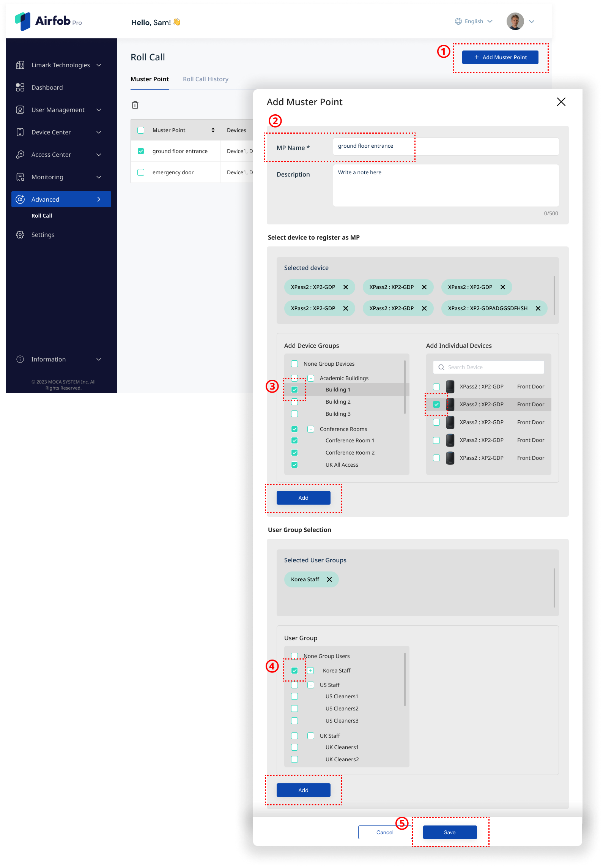
Task: Click the Monitoring search-list icon
Action: (20, 177)
